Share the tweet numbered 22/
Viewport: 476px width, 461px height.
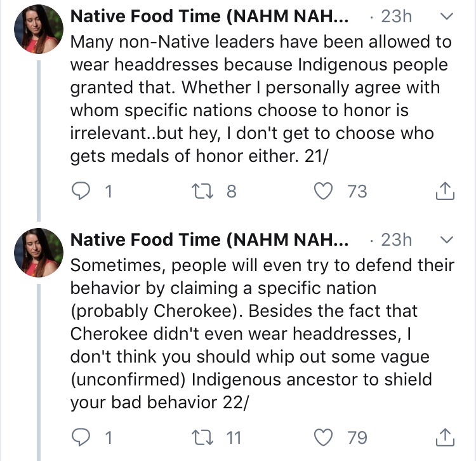(446, 438)
